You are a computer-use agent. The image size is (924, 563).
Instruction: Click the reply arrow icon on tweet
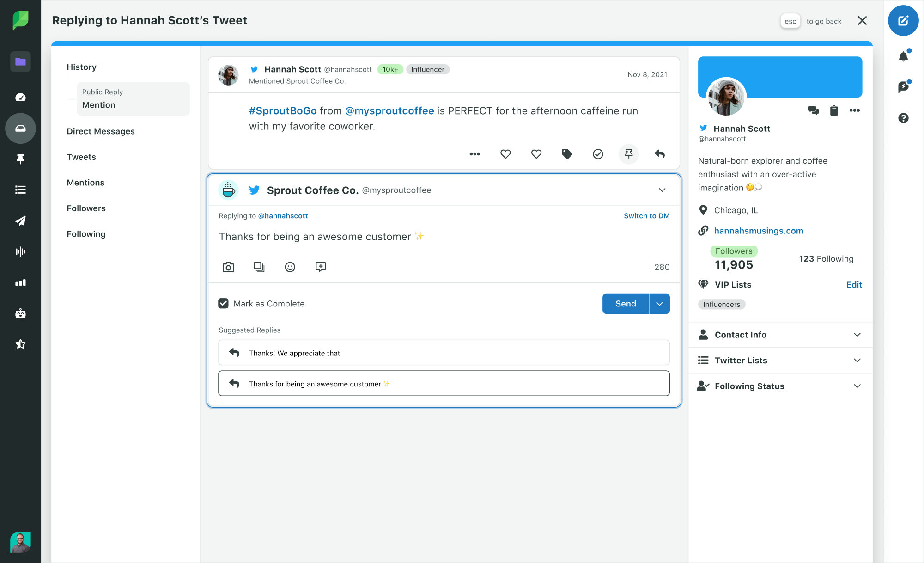(x=659, y=154)
